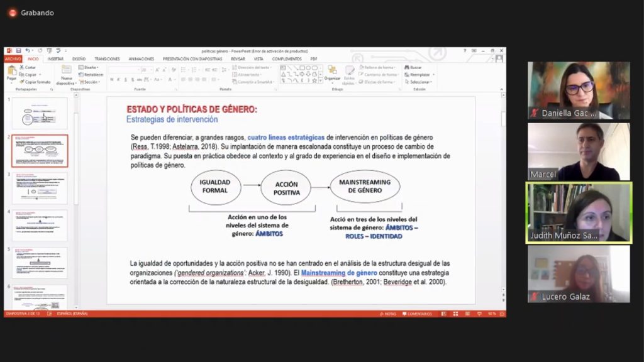
Task: Open the Diseño layout dropdown in Diapositivas
Action: click(89, 67)
